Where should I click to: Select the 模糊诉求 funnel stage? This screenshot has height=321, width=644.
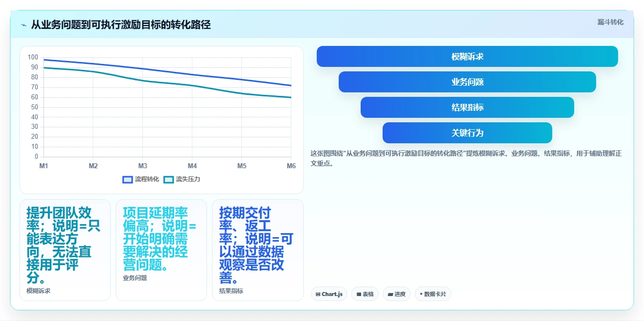[467, 56]
